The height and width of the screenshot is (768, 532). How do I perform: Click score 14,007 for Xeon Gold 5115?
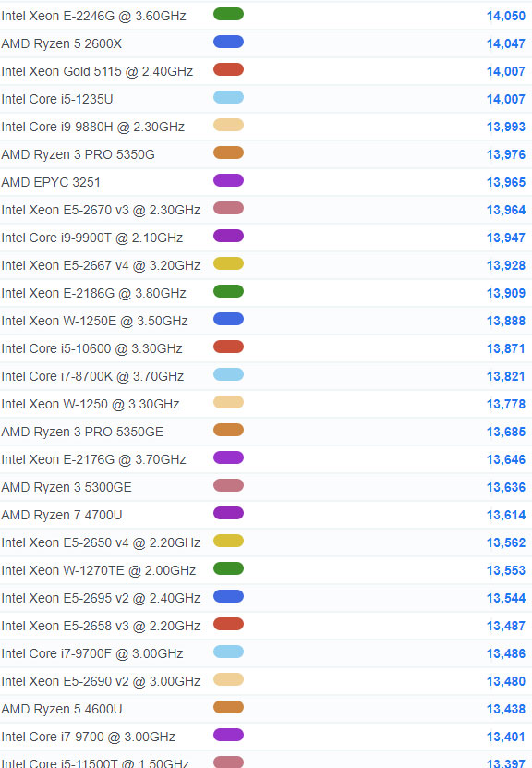(505, 71)
